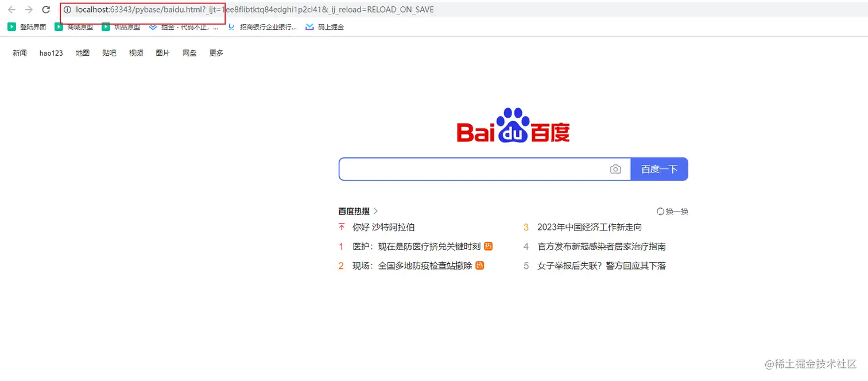This screenshot has width=868, height=381.
Task: Open the 视频 navigation link
Action: pos(136,53)
